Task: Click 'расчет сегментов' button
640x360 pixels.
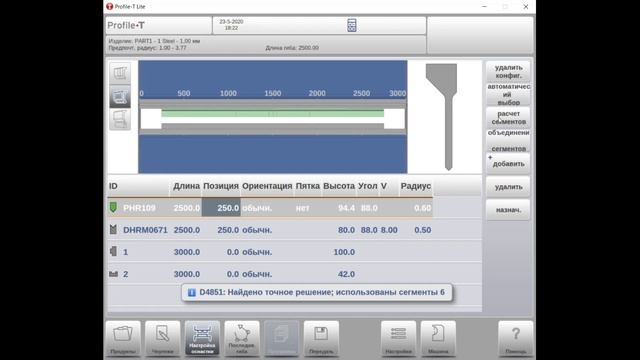Action: 508,118
